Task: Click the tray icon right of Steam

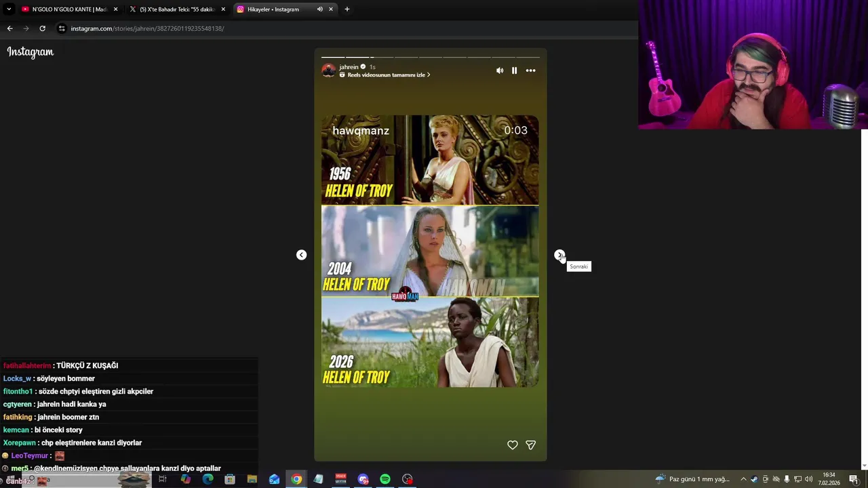Action: pos(765,479)
